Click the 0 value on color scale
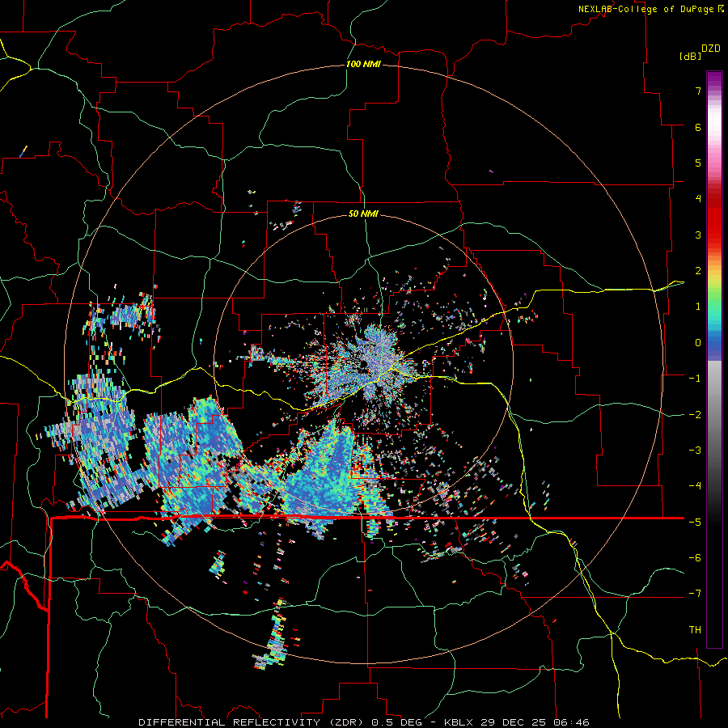This screenshot has height=728, width=728. (x=698, y=343)
